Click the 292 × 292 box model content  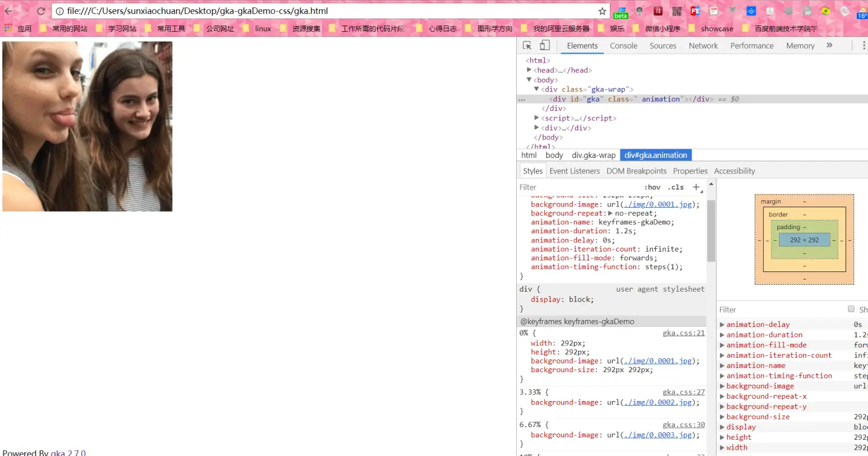804,240
